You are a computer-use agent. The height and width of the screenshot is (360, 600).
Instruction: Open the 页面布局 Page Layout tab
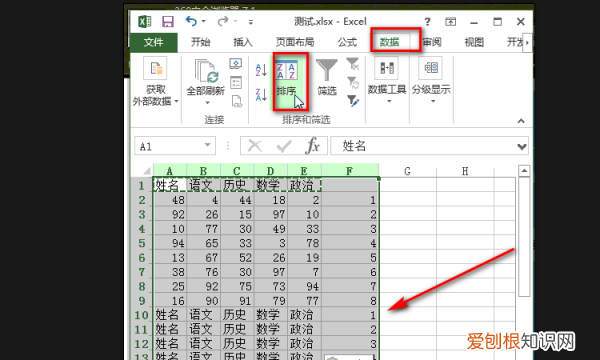pos(295,42)
